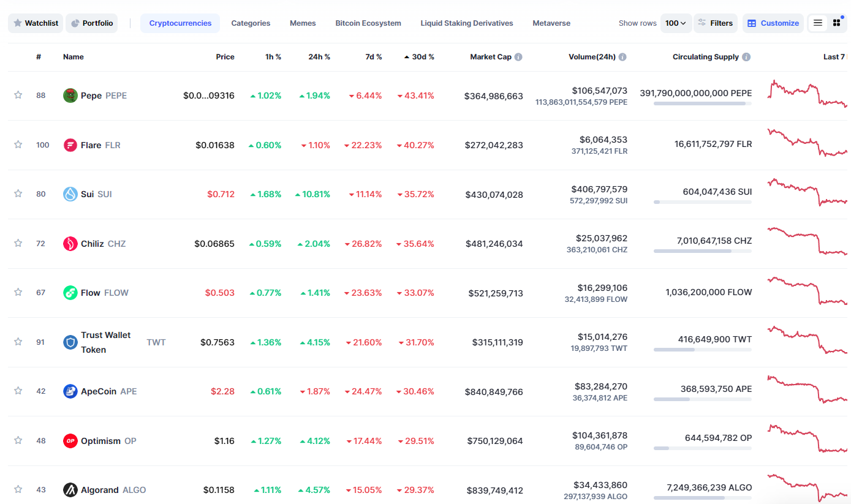Star Pepe to add to watchlist
The height and width of the screenshot is (504, 851).
[x=18, y=95]
